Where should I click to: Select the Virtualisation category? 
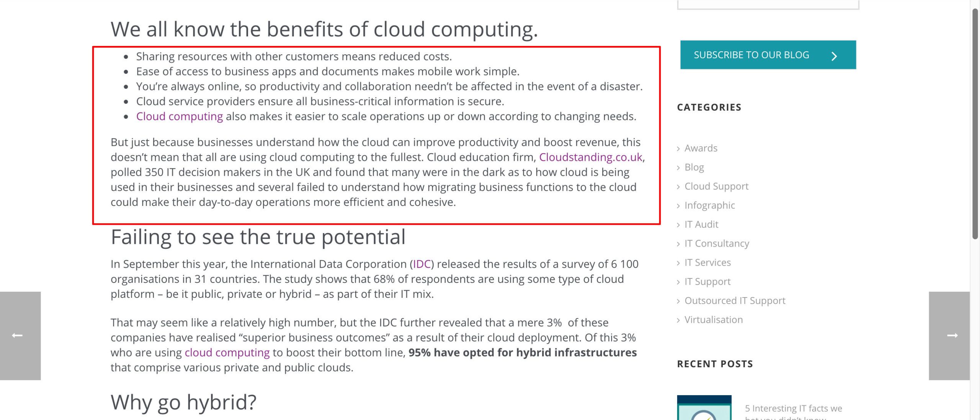click(x=714, y=319)
